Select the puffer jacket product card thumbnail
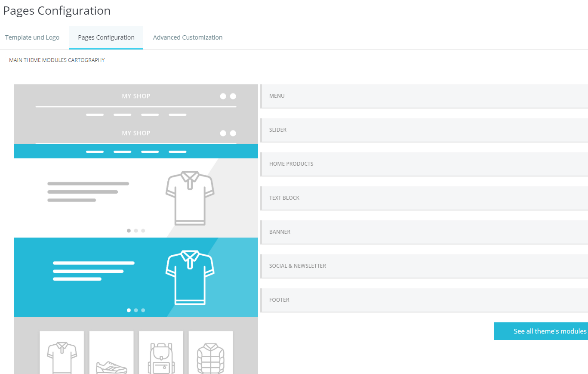This screenshot has width=588, height=374. [x=211, y=352]
